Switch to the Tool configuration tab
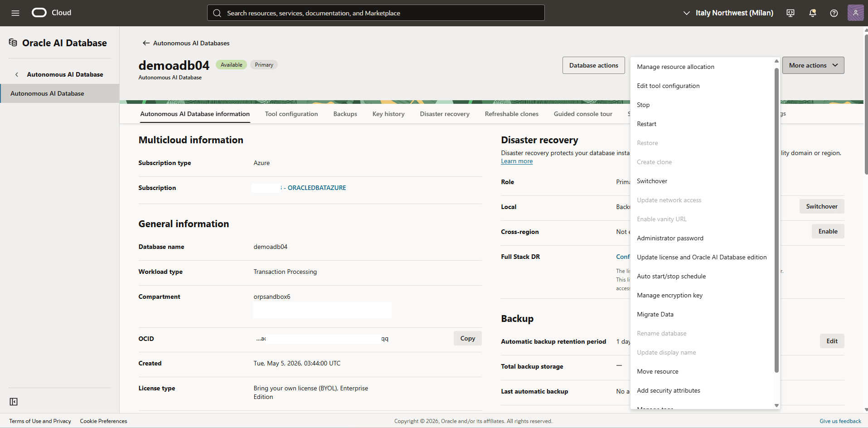This screenshot has height=428, width=868. pos(291,114)
